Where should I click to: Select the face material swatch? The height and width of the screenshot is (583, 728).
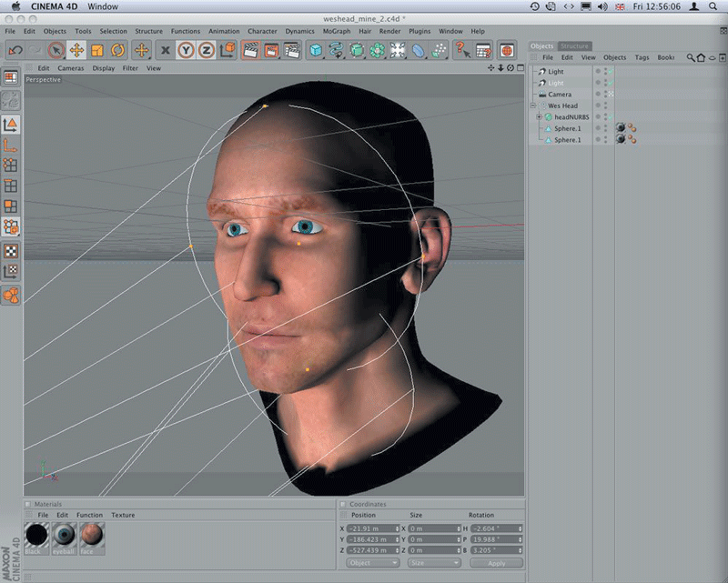tap(92, 537)
